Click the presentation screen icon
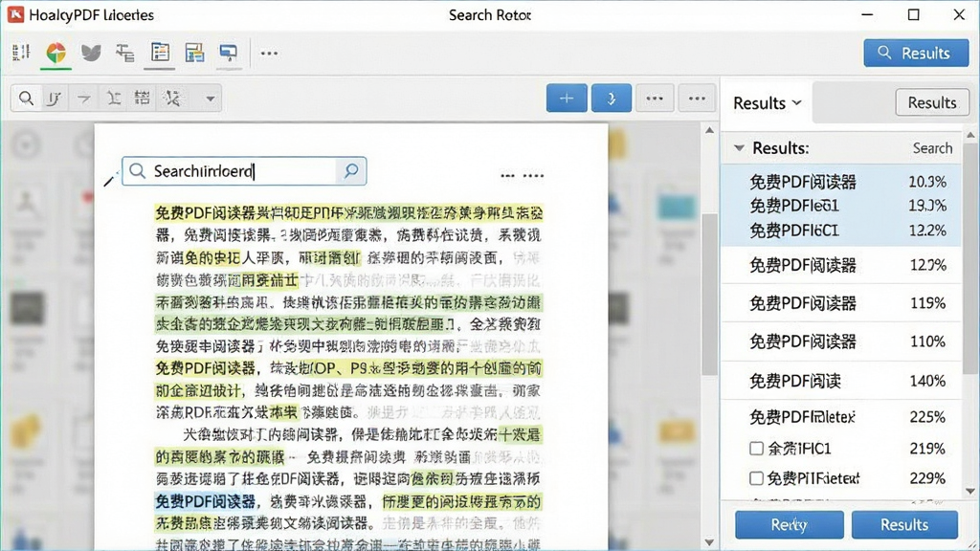The width and height of the screenshot is (980, 551). [x=229, y=54]
